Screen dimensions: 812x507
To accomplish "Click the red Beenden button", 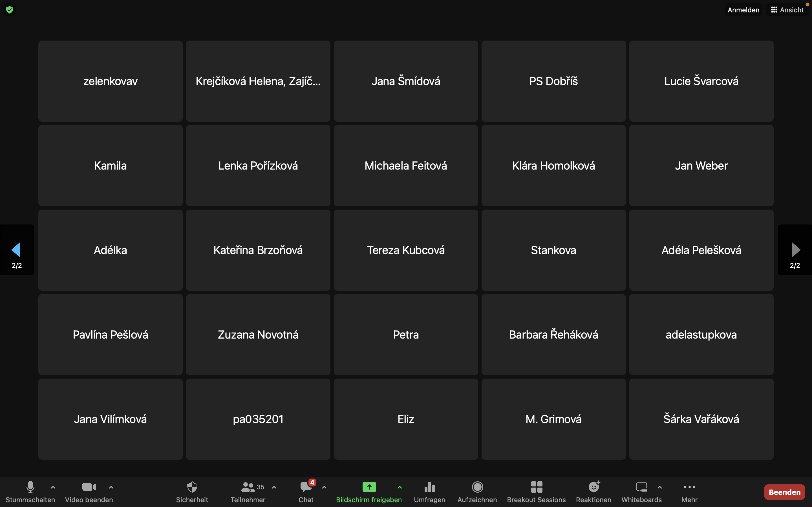I will pos(784,492).
